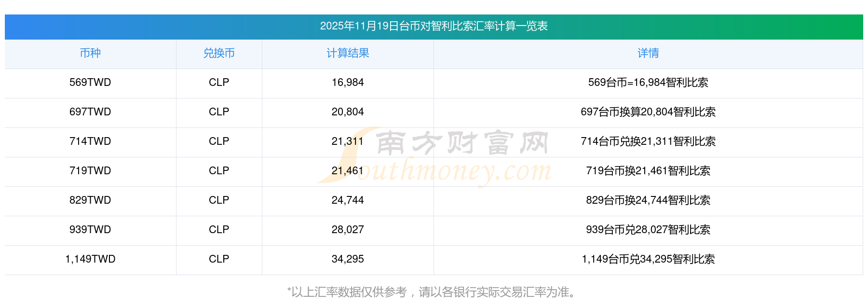Click the table title 2025年11月19日台币对智利比索汇率计算一览表

click(434, 26)
